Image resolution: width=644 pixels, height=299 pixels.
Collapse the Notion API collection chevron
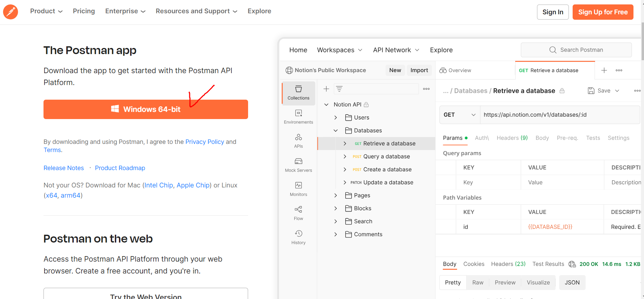[326, 105]
